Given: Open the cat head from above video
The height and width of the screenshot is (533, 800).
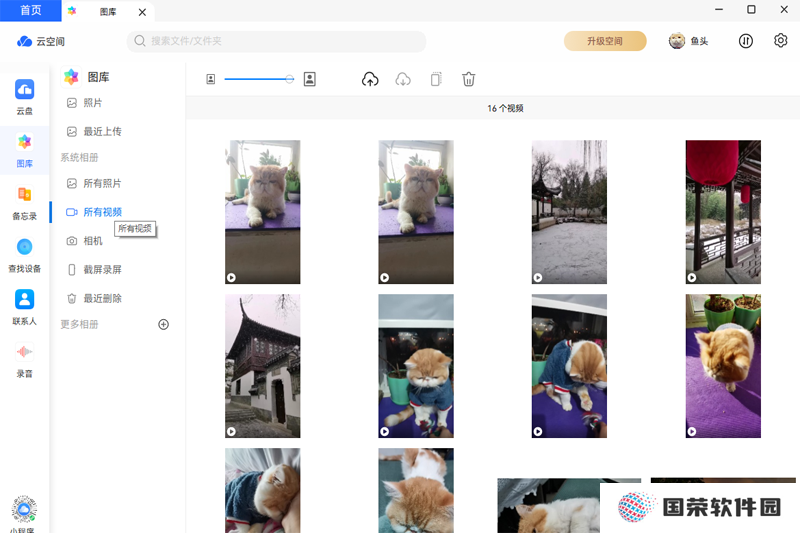Looking at the screenshot, I should [x=416, y=491].
